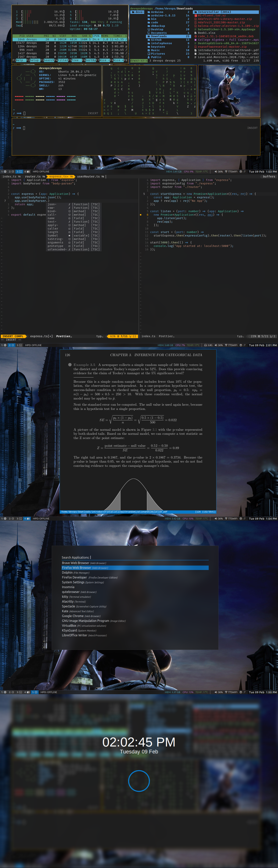Image resolution: width=278 pixels, height=868 pixels.
Task: Click F2 Setup in htop
Action: 33,60
